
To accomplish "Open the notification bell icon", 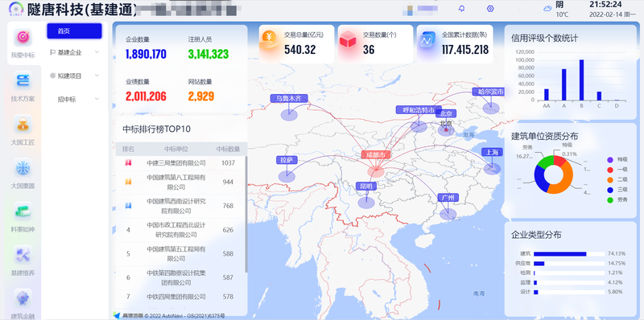I will (461, 9).
